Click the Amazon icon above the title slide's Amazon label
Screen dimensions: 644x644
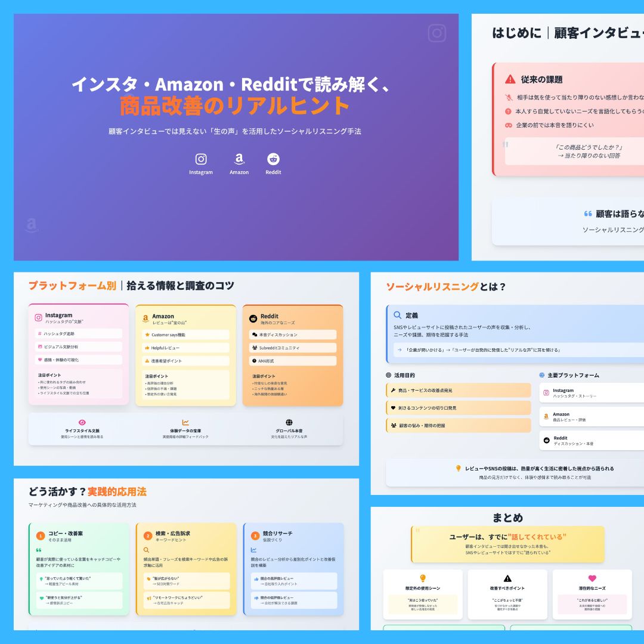pyautogui.click(x=239, y=159)
